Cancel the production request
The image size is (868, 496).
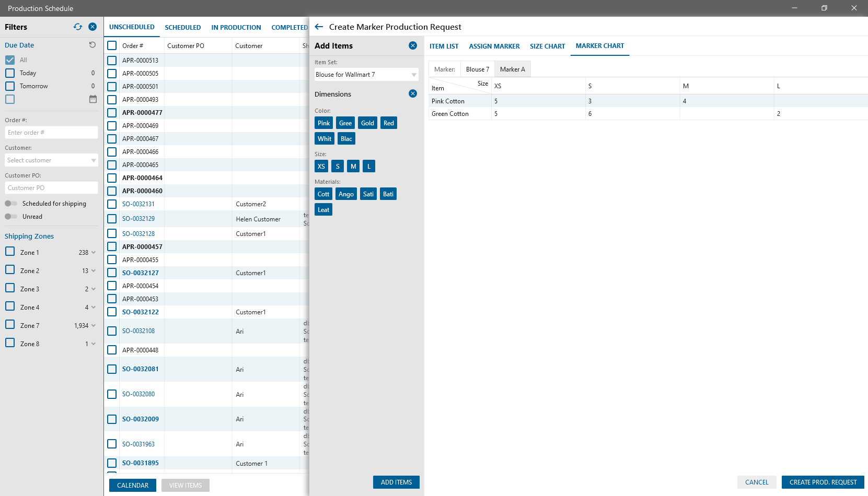757,482
